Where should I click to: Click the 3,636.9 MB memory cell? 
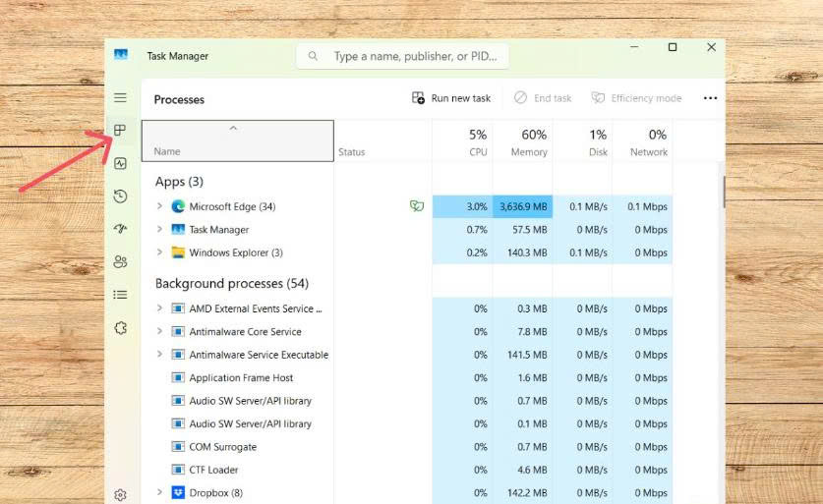(x=523, y=206)
